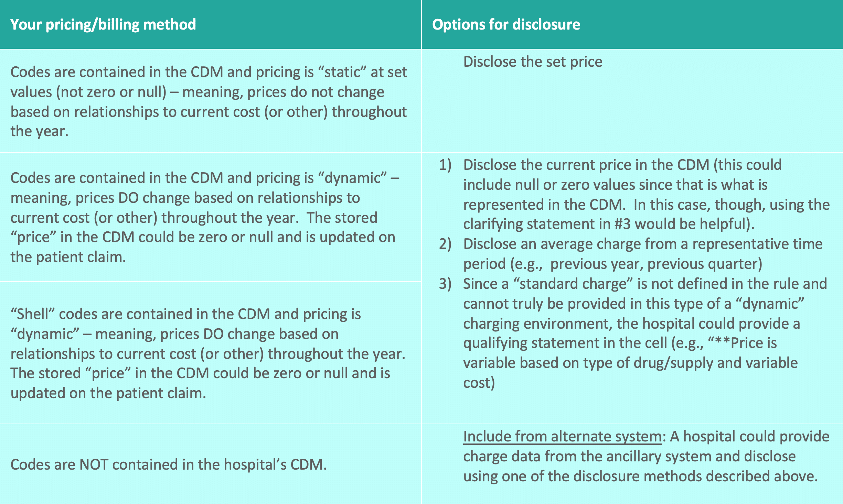The image size is (843, 504).
Task: Click 'updated on the patient claim.' in Shell row
Action: coord(108,393)
